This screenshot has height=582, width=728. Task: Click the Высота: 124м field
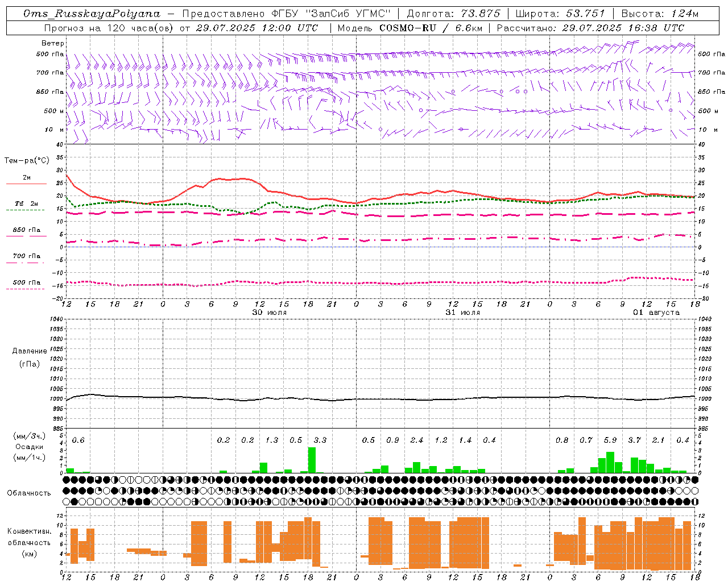tap(660, 14)
